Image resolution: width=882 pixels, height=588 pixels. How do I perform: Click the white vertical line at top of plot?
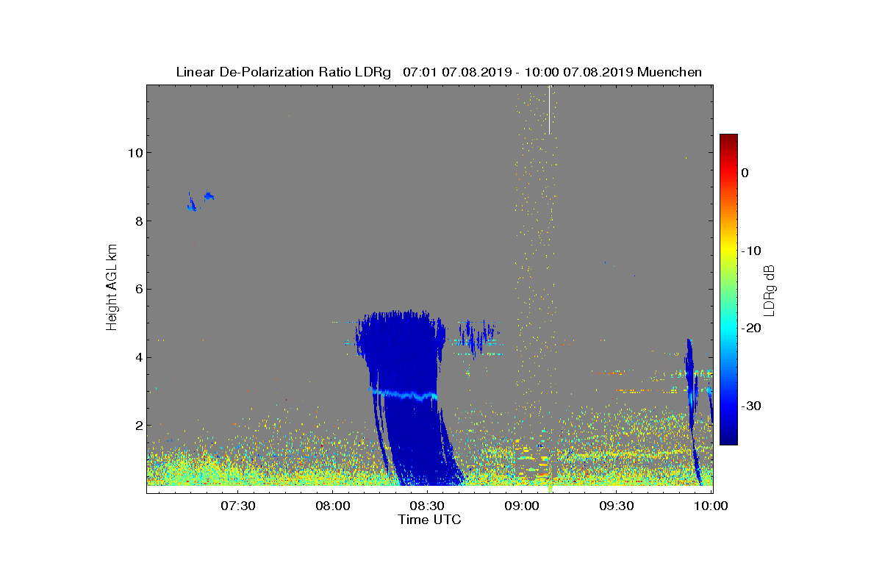click(549, 110)
